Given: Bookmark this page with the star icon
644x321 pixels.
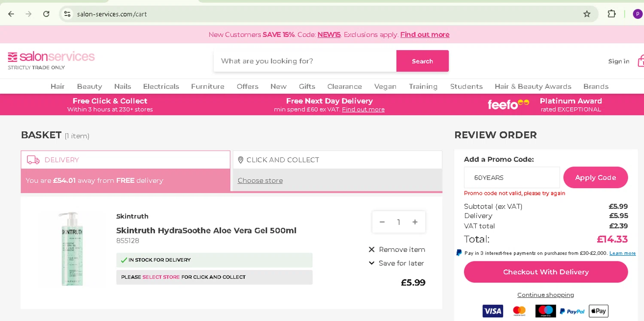Looking at the screenshot, I should [587, 14].
